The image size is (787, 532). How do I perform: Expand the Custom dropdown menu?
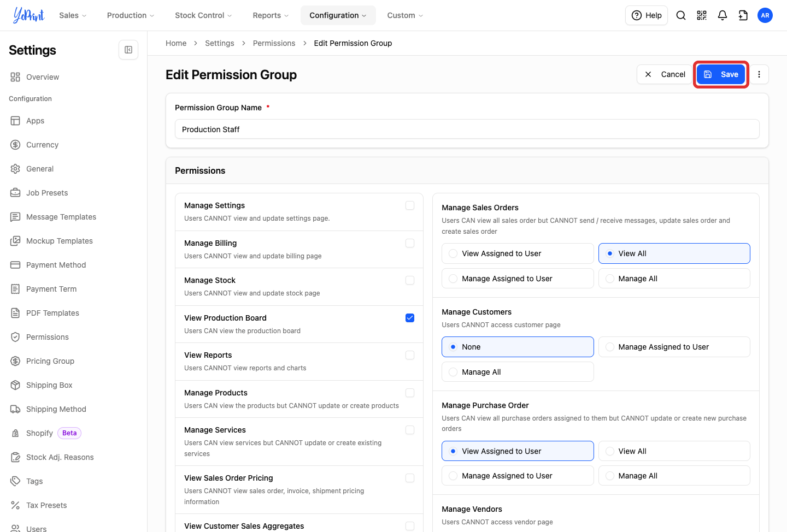405,15
